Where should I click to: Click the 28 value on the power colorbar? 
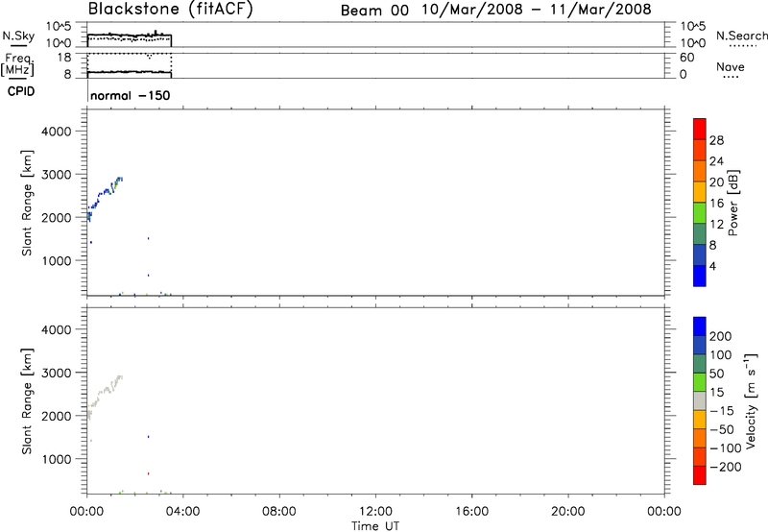click(716, 140)
